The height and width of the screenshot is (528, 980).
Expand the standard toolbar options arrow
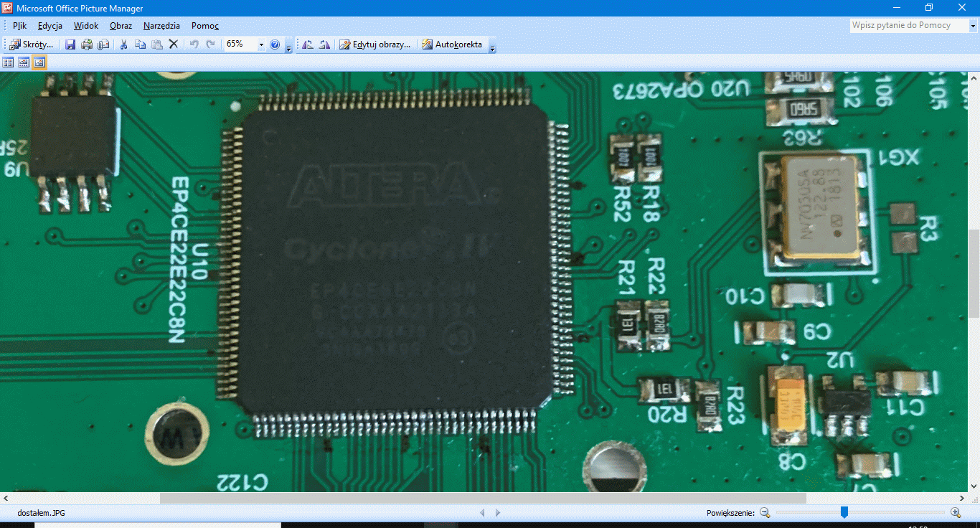[288, 47]
